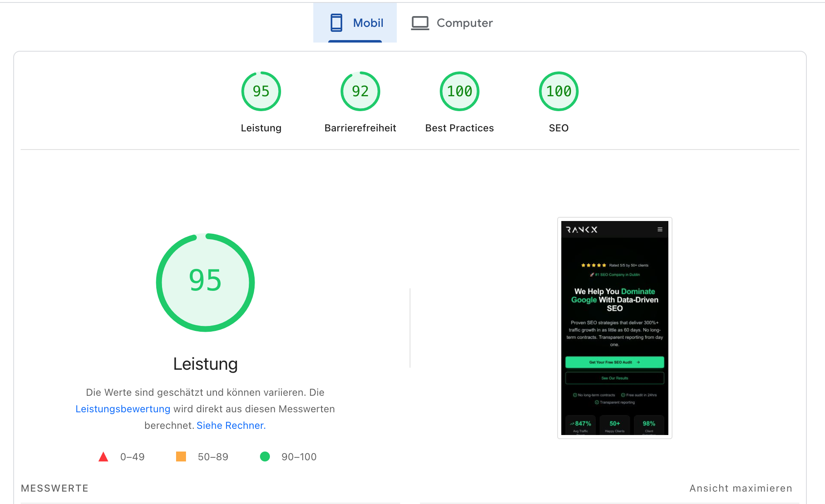Click the green circle 90–100 legend icon

265,456
